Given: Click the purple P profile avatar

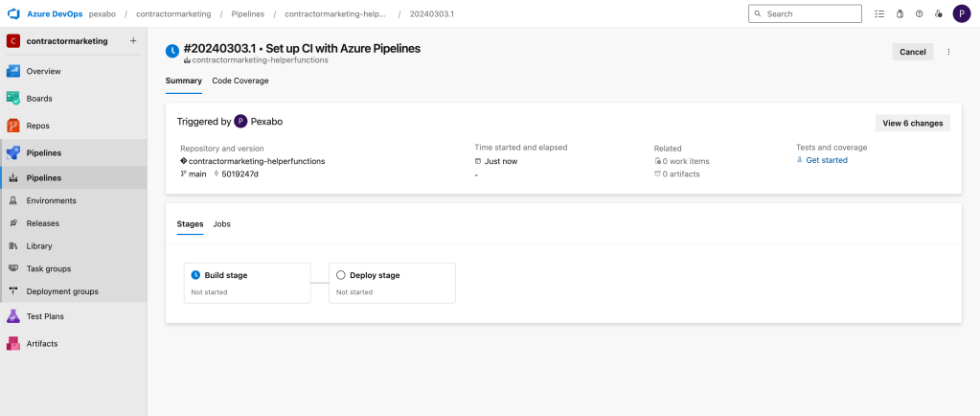Looking at the screenshot, I should (x=961, y=13).
